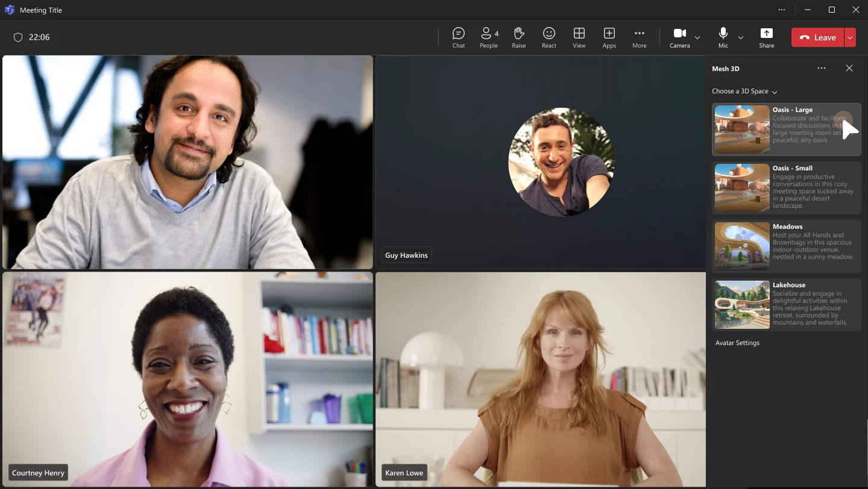Viewport: 868px width, 489px height.
Task: Click the shield security icon beside timer
Action: 18,37
